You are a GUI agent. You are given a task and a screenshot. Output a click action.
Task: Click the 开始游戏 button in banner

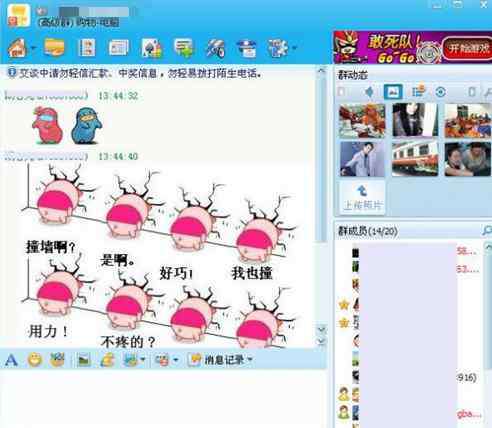467,48
